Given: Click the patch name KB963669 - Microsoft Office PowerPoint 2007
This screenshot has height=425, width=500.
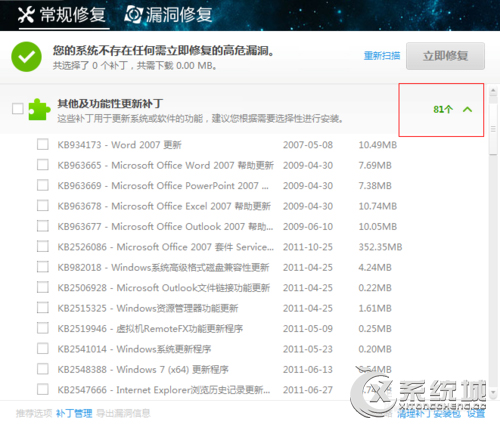Looking at the screenshot, I should point(163,186).
